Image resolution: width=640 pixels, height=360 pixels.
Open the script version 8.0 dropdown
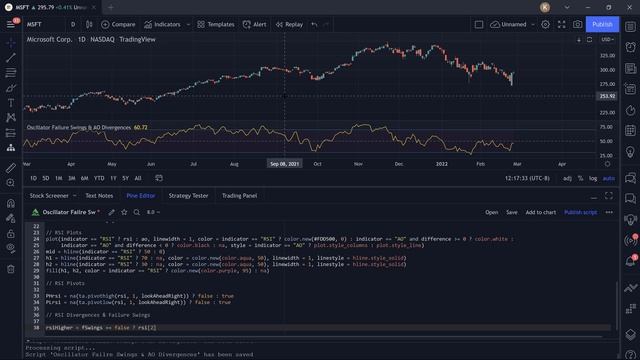click(x=153, y=212)
